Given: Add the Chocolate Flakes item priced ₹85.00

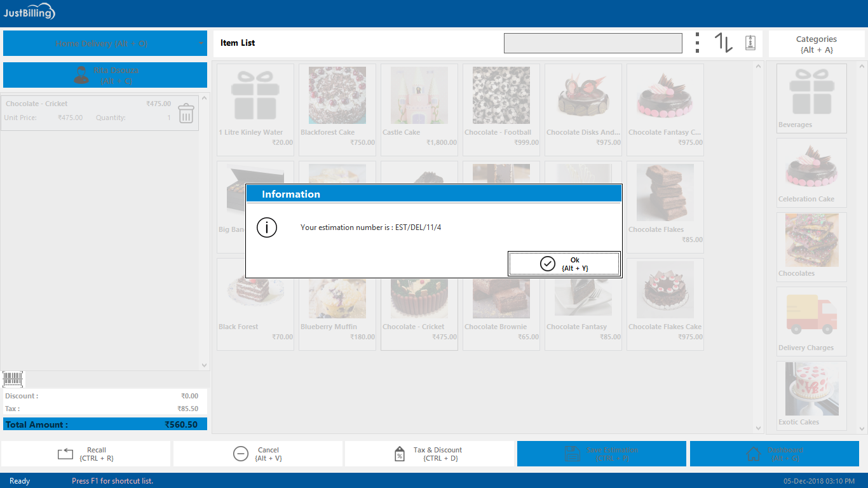Looking at the screenshot, I should pos(665,207).
